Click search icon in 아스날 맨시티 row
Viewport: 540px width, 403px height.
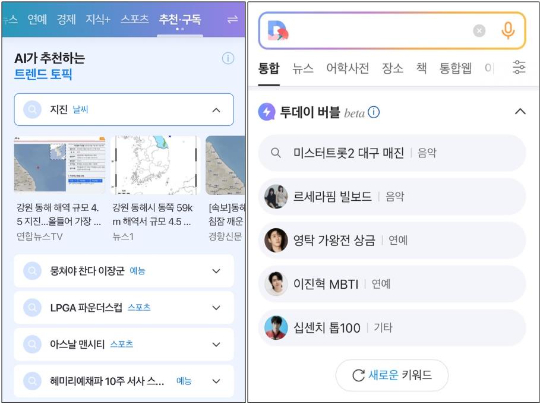click(x=32, y=344)
